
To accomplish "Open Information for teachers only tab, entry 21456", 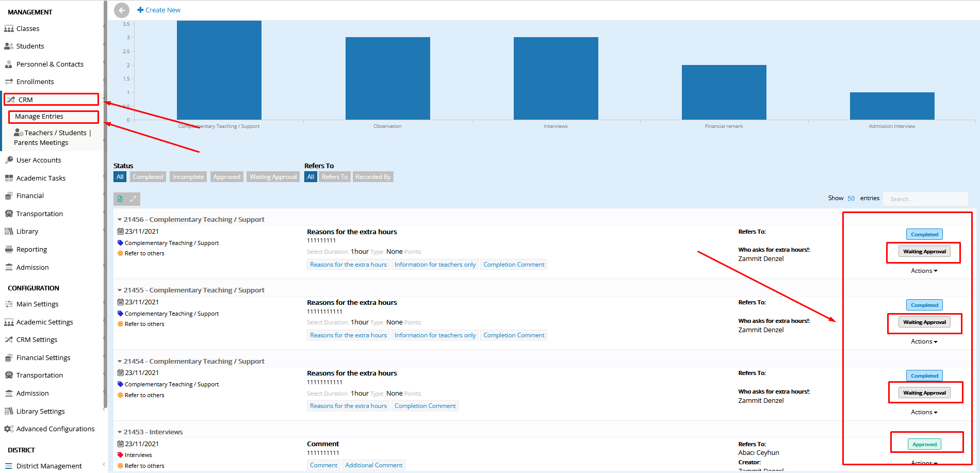I will [435, 265].
